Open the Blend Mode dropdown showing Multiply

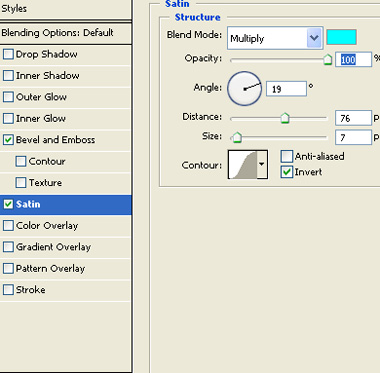pyautogui.click(x=275, y=38)
